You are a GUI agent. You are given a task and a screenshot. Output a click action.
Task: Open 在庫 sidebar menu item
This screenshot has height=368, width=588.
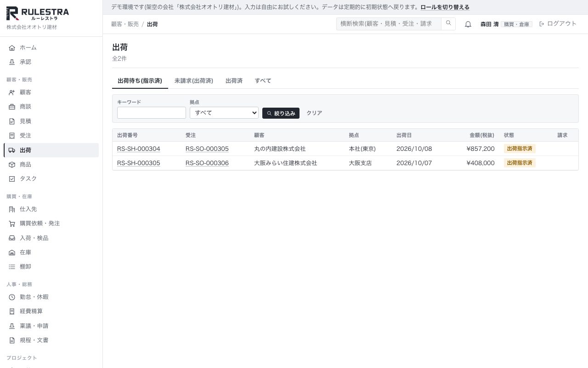click(x=51, y=253)
